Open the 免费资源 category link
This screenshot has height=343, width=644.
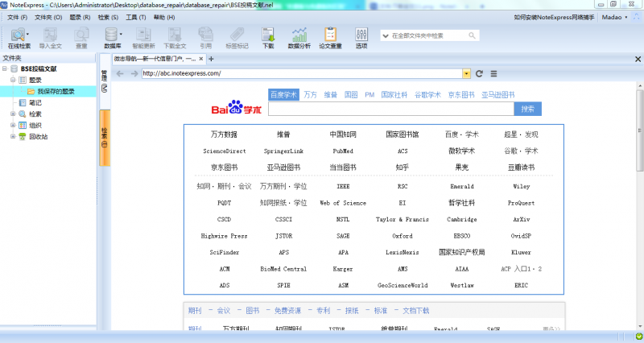287,311
